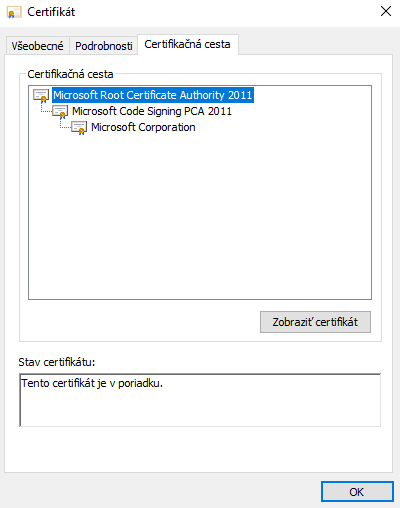Viewport: 400px width, 508px height.
Task: Click the 'Certifikačná cesta' group box label
Action: [70, 74]
